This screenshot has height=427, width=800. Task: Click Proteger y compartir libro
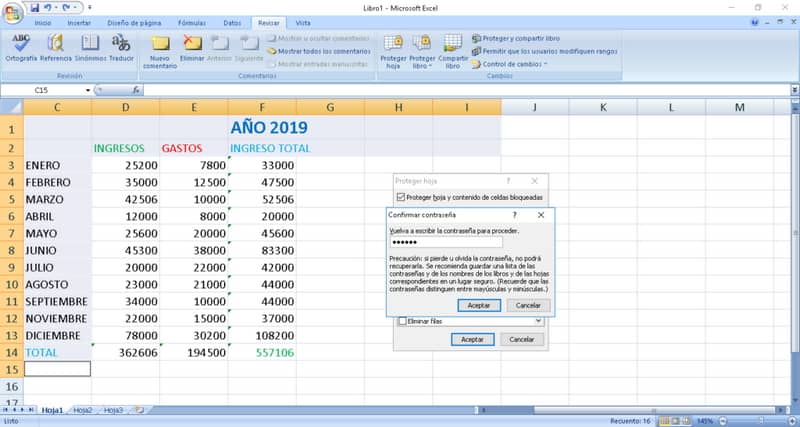coord(516,38)
